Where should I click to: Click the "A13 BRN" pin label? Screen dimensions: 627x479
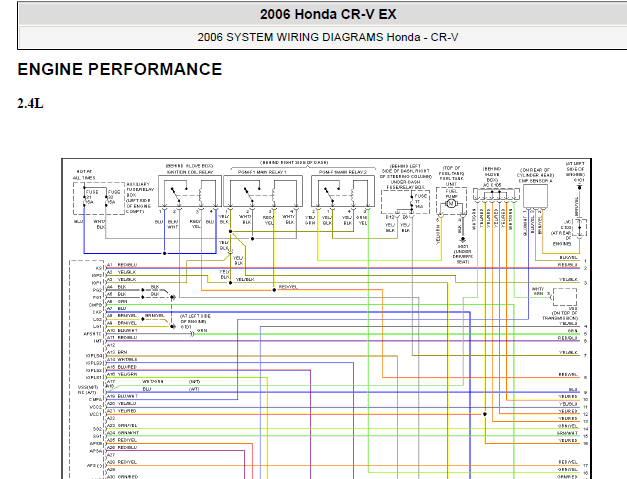(x=117, y=352)
